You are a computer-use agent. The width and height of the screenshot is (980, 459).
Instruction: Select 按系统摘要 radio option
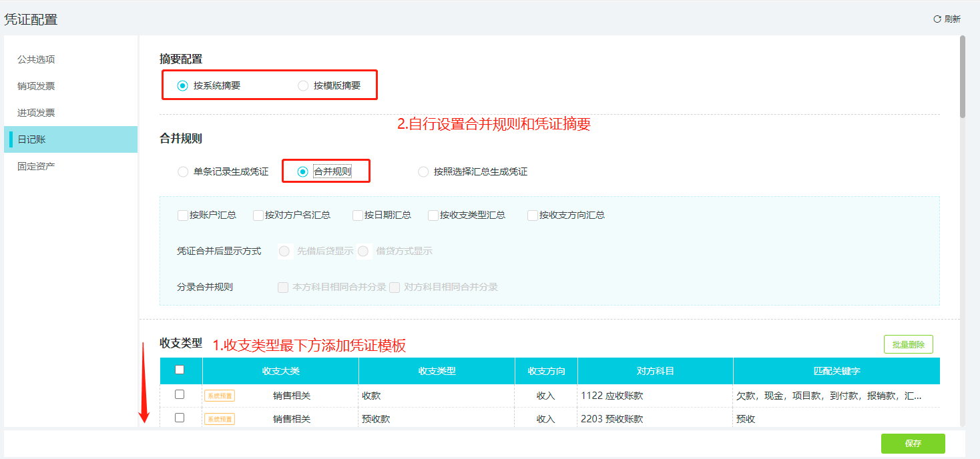182,85
